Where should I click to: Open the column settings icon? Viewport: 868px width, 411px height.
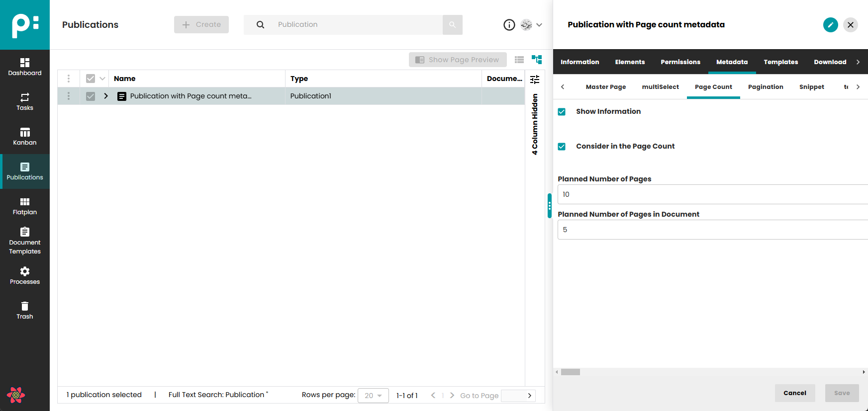535,80
